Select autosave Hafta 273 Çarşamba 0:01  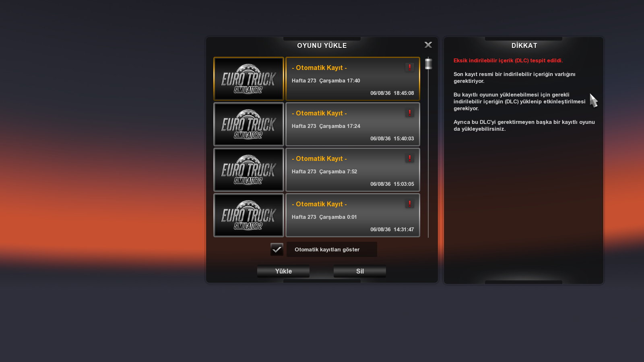coord(353,215)
